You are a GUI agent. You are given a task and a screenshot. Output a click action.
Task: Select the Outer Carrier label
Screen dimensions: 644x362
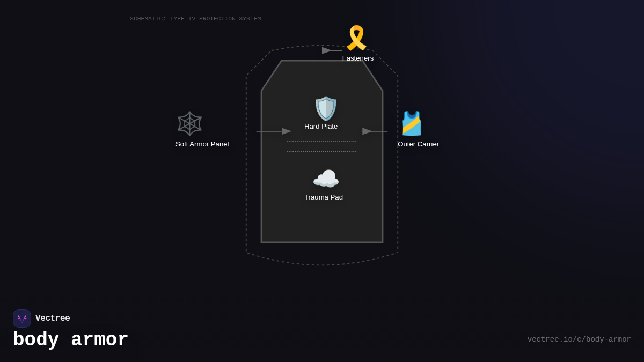[418, 144]
